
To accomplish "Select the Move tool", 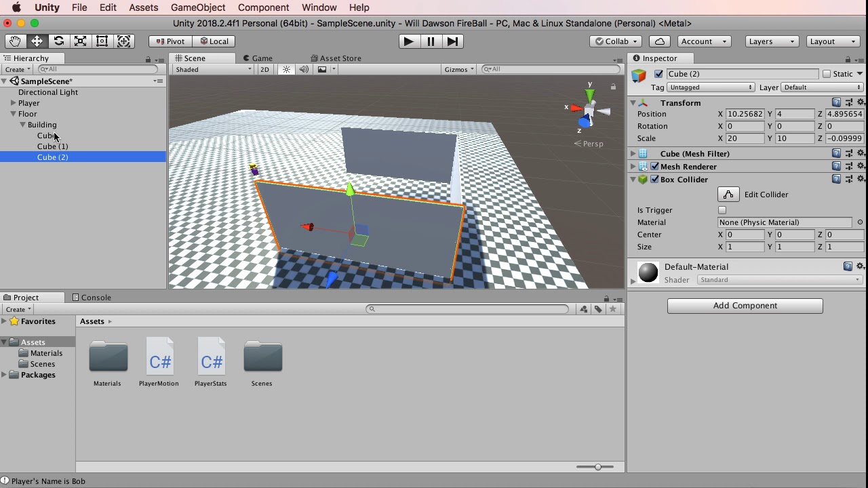I will pyautogui.click(x=37, y=41).
